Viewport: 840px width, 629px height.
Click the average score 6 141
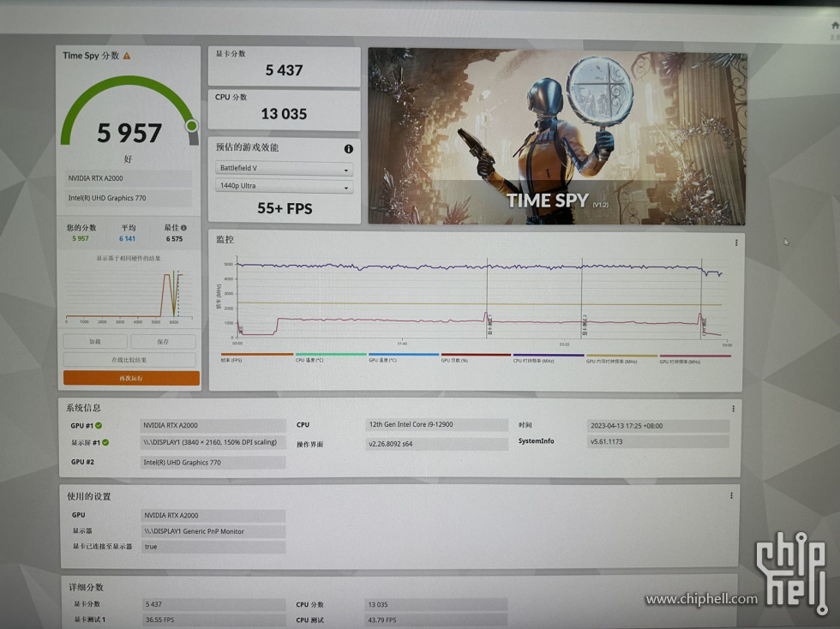[x=128, y=239]
